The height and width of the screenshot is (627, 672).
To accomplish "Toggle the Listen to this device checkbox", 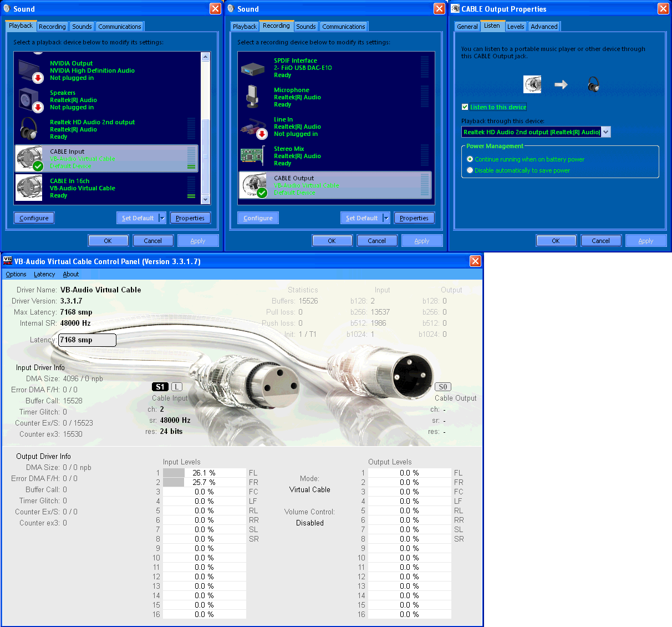I will 465,107.
